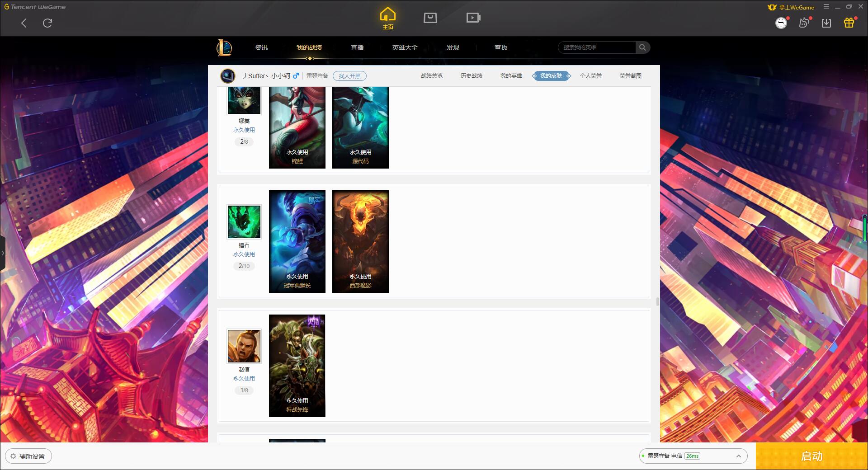
Task: Open the 西部魔影 skin thumbnail
Action: [x=360, y=241]
